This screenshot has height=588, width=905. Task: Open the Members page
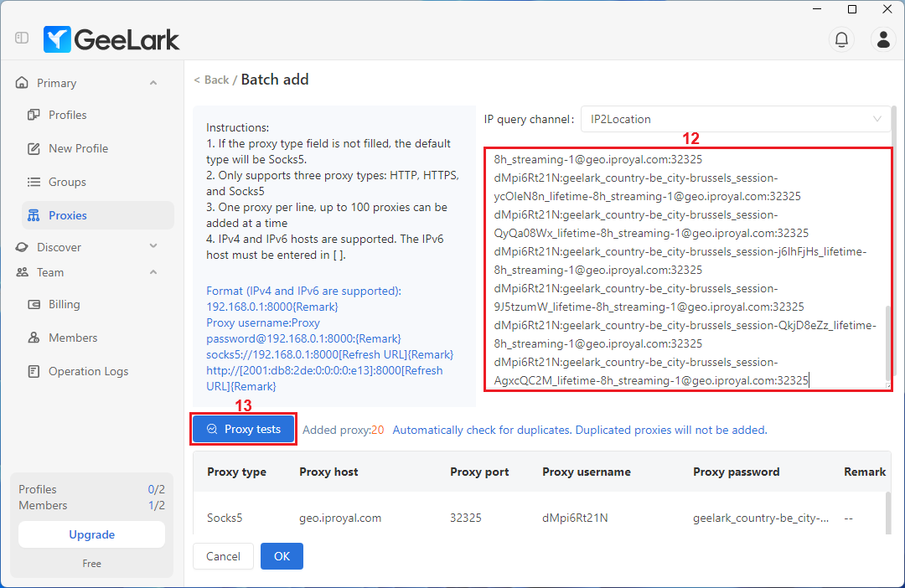tap(73, 338)
